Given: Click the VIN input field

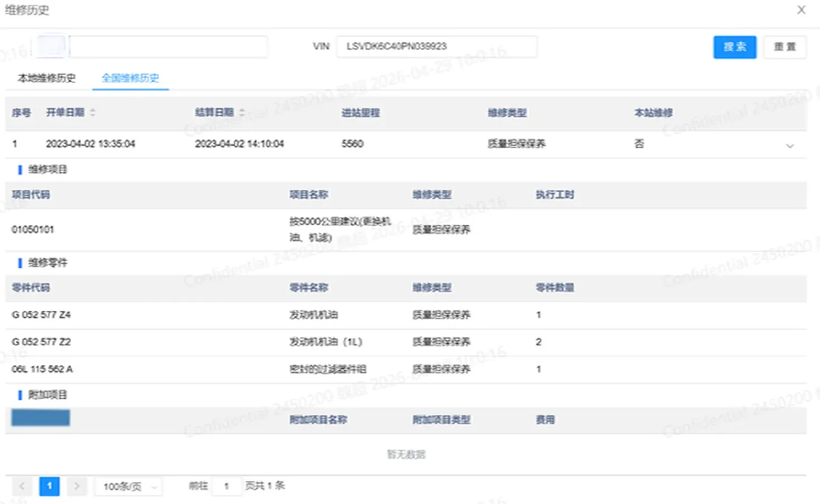Looking at the screenshot, I should point(436,46).
